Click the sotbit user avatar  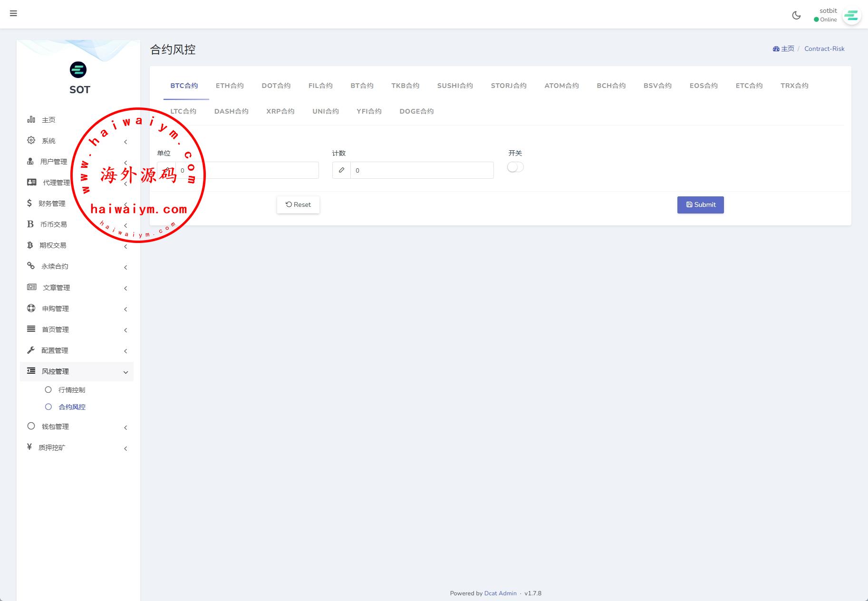click(x=851, y=16)
